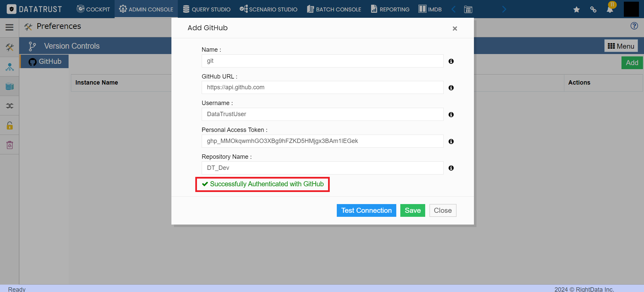Image resolution: width=644 pixels, height=292 pixels.
Task: Switch to Query Studio tab
Action: tap(207, 9)
